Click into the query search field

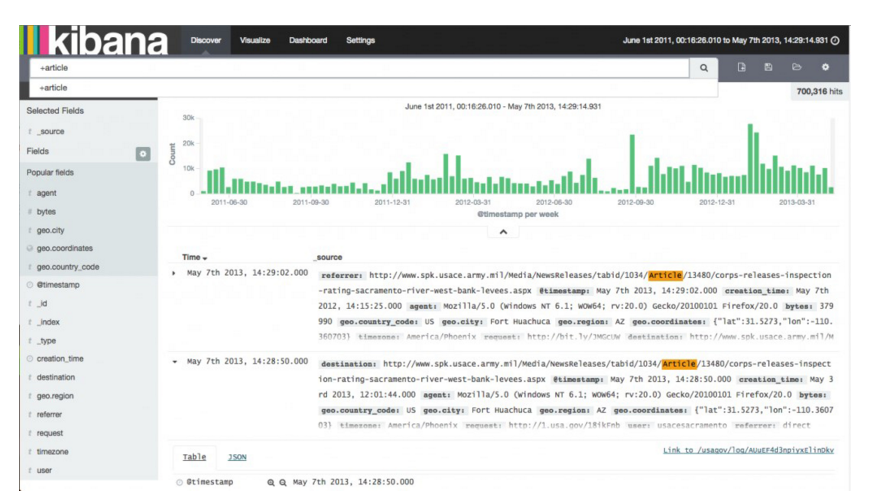click(x=360, y=68)
